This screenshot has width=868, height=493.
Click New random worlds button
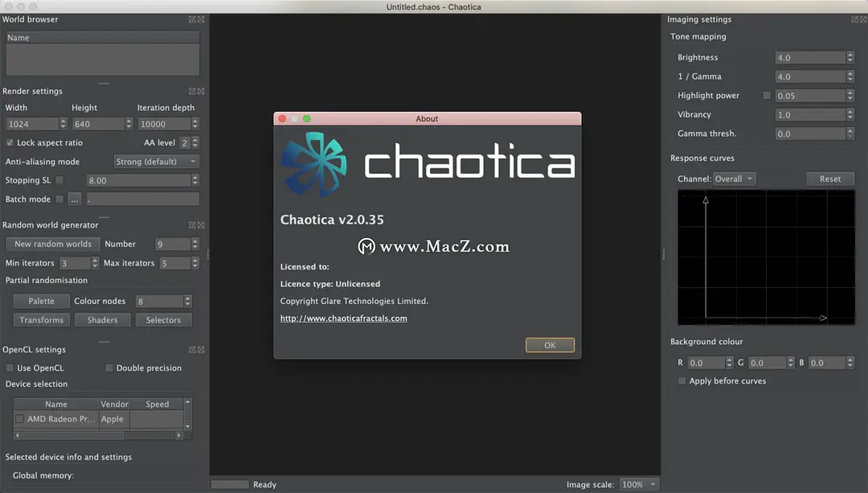click(52, 244)
